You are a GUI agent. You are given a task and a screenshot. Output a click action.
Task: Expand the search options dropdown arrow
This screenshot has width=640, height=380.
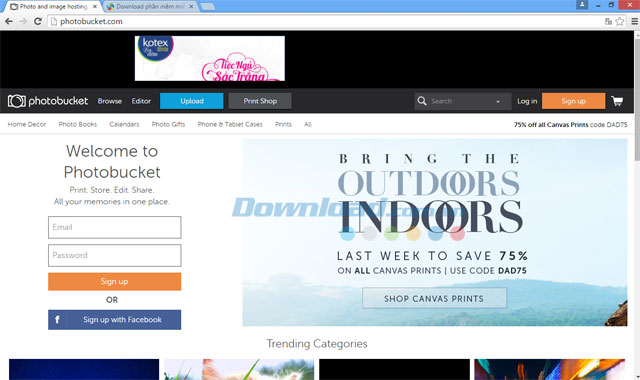pos(498,102)
